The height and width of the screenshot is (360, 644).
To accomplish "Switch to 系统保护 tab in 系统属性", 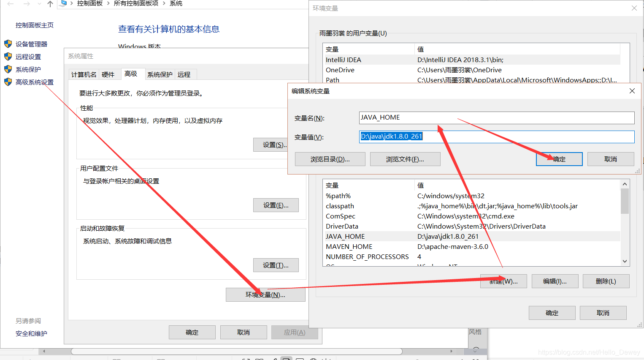I will (x=160, y=74).
